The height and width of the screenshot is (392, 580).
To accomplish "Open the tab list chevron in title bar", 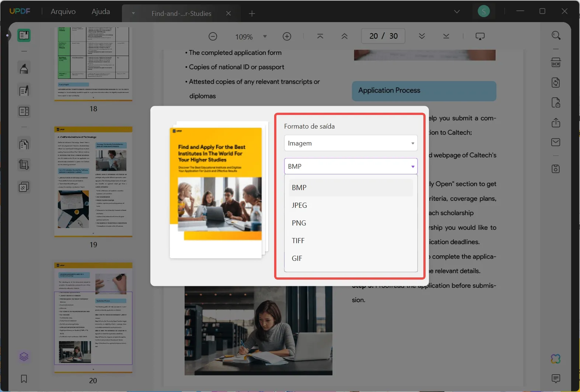I will click(x=457, y=11).
